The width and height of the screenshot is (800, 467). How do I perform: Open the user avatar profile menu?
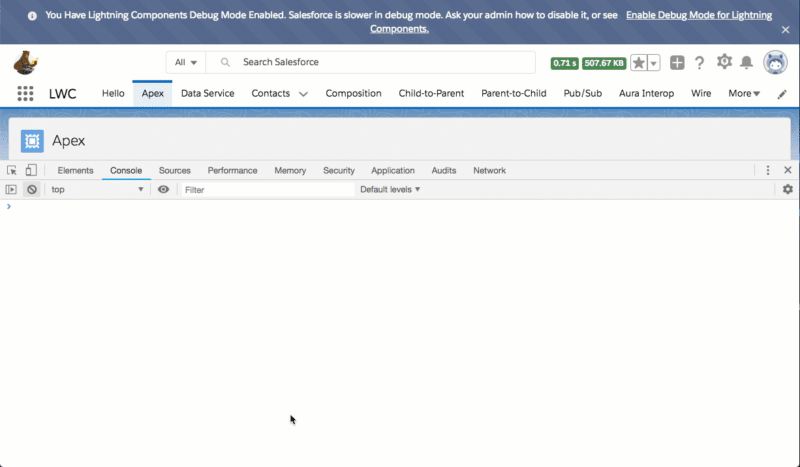tap(775, 63)
